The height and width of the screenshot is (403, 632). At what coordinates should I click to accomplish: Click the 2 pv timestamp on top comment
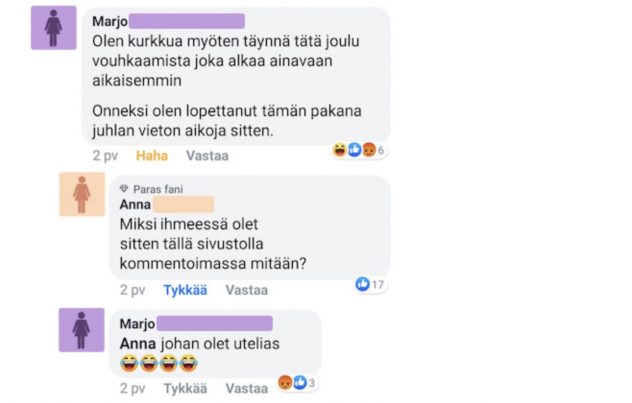coord(105,156)
